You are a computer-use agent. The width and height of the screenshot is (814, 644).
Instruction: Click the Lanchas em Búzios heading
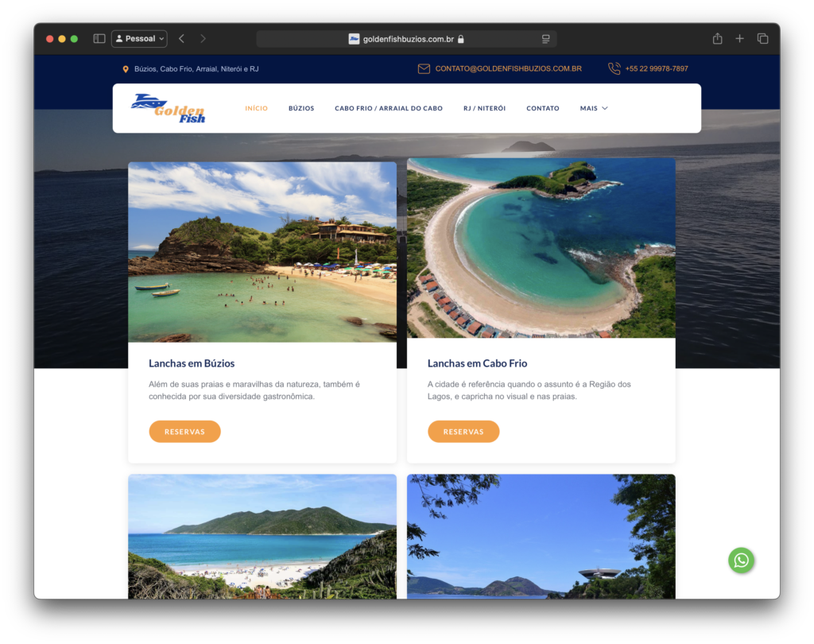pos(192,363)
